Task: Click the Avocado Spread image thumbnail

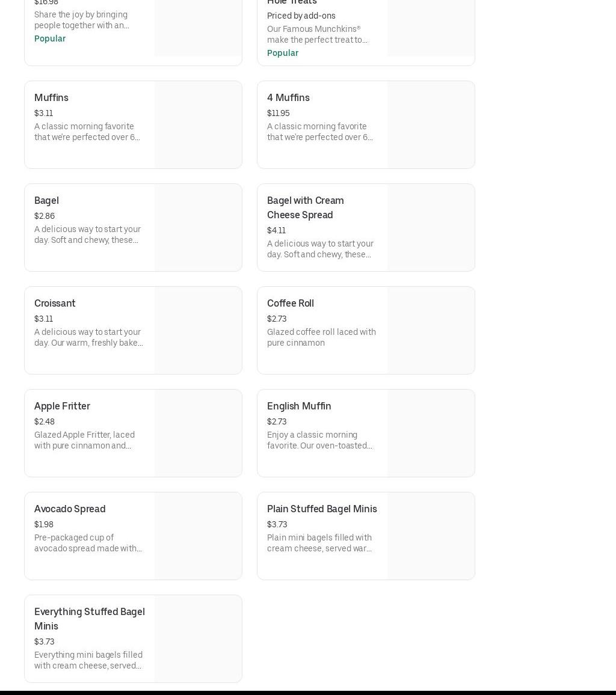Action: [x=198, y=536]
